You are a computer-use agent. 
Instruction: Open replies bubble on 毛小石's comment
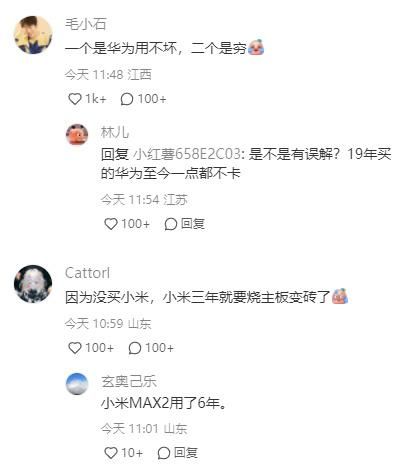pos(127,99)
